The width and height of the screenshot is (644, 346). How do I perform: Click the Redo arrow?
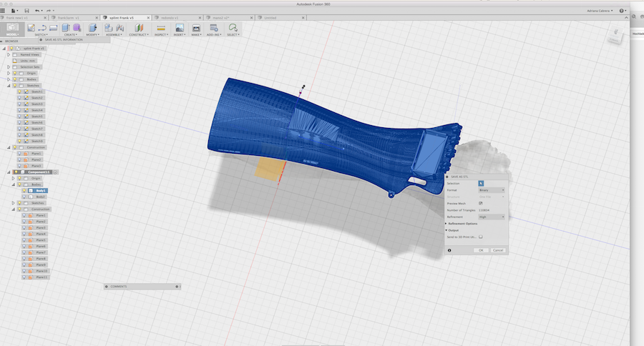tap(49, 11)
